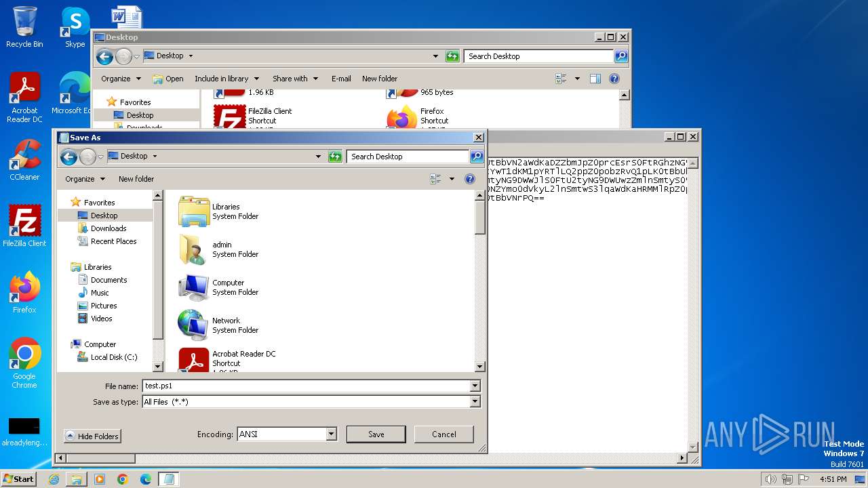This screenshot has height=488, width=868.
Task: Select Videos library in navigation pane
Action: click(x=101, y=319)
